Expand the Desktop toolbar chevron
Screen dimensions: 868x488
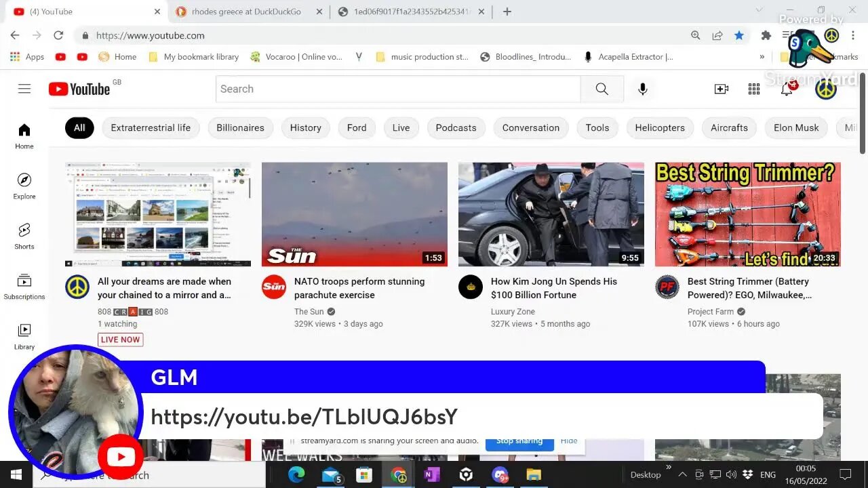point(669,467)
